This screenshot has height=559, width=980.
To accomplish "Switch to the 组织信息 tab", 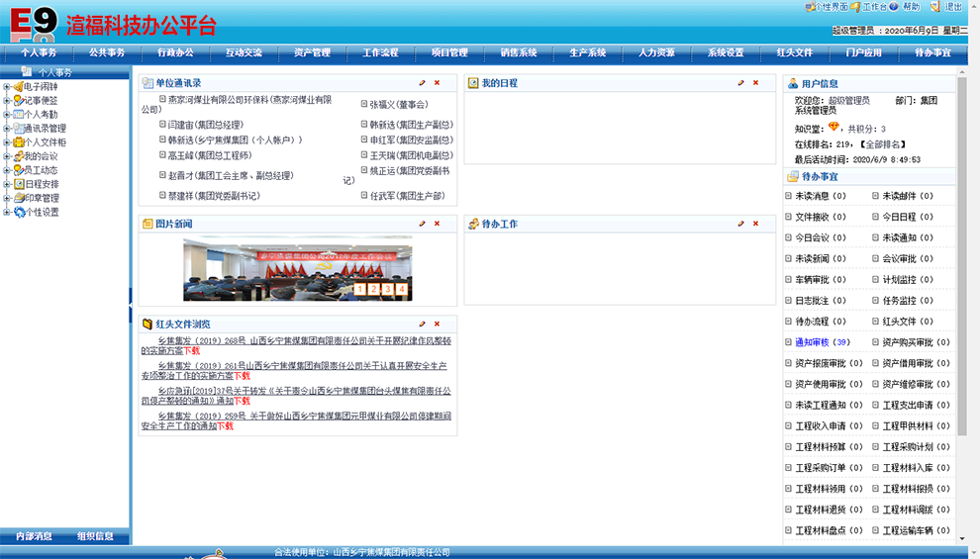I will 96,536.
